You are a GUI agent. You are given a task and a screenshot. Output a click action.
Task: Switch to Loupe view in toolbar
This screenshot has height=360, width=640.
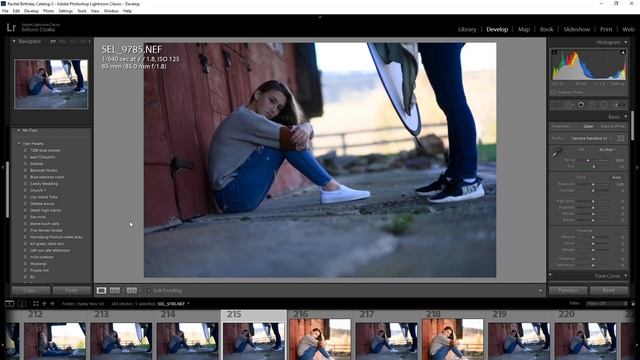click(x=101, y=291)
